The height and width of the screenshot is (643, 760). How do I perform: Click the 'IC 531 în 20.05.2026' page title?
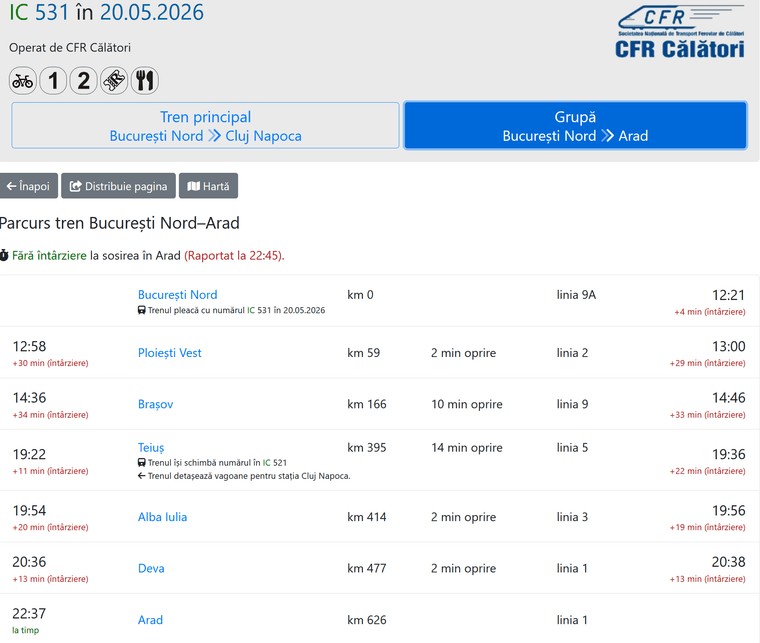click(x=107, y=12)
